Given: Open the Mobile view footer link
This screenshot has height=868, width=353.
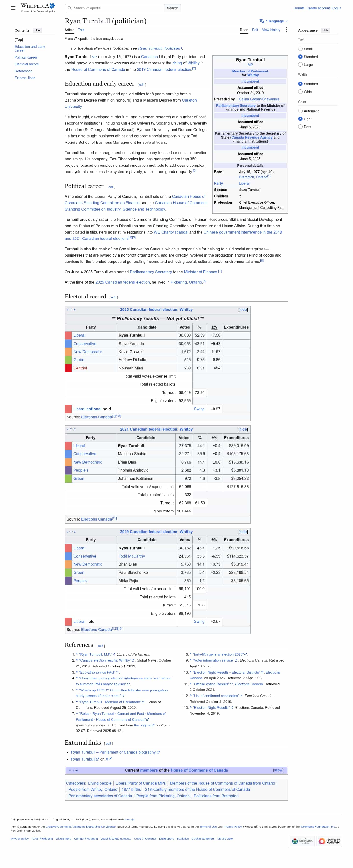Looking at the screenshot, I should coord(225,839).
